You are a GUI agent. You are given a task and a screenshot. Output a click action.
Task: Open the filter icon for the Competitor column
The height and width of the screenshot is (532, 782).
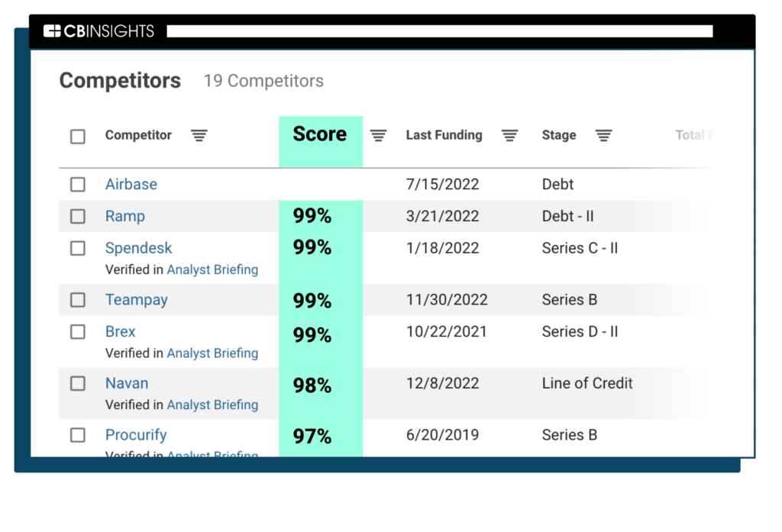pos(199,135)
